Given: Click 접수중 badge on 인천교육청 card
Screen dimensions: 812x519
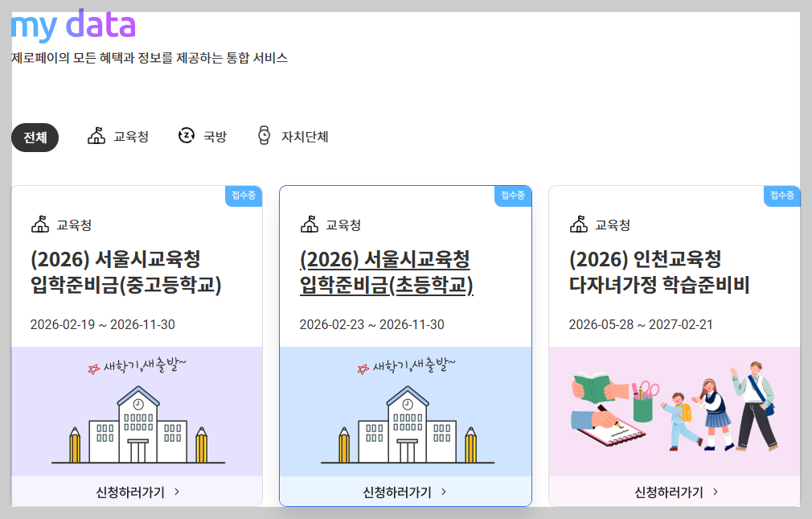Looking at the screenshot, I should coord(782,196).
